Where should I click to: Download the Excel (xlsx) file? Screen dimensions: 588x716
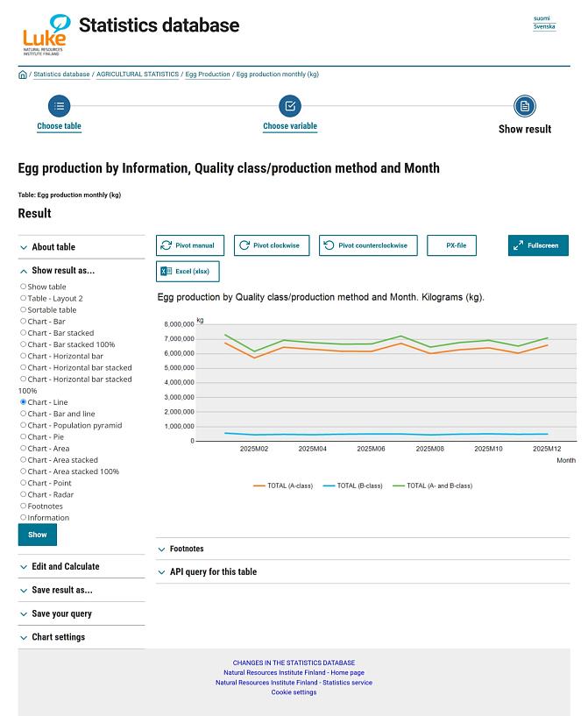tap(188, 272)
